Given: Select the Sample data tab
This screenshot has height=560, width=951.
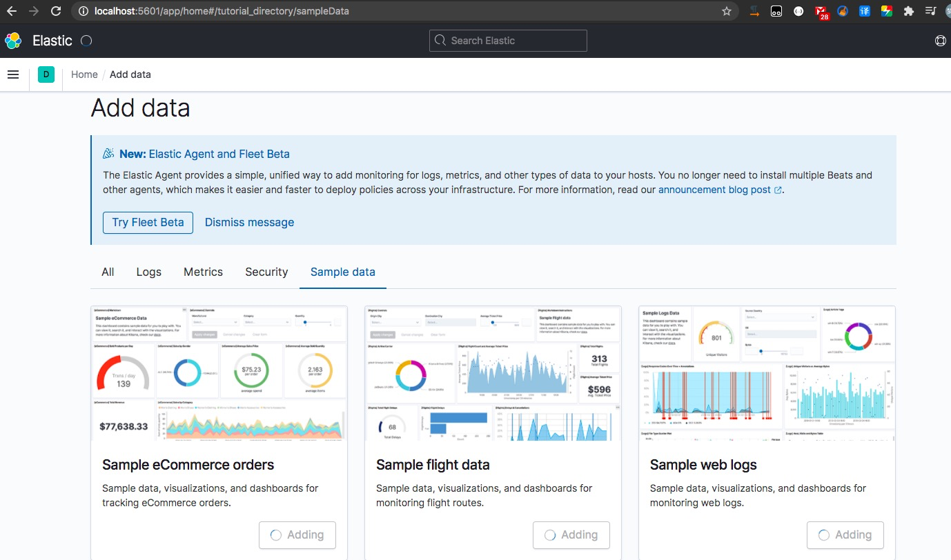Looking at the screenshot, I should coord(343,272).
